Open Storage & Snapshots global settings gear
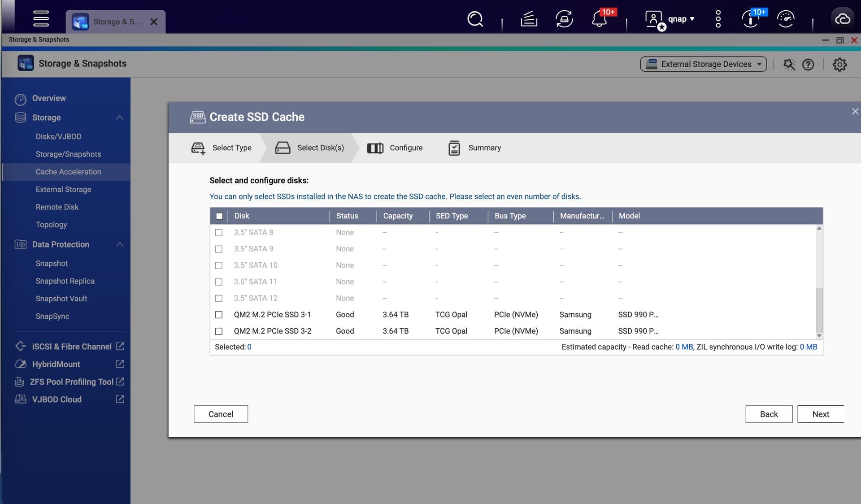This screenshot has width=861, height=504. (839, 65)
